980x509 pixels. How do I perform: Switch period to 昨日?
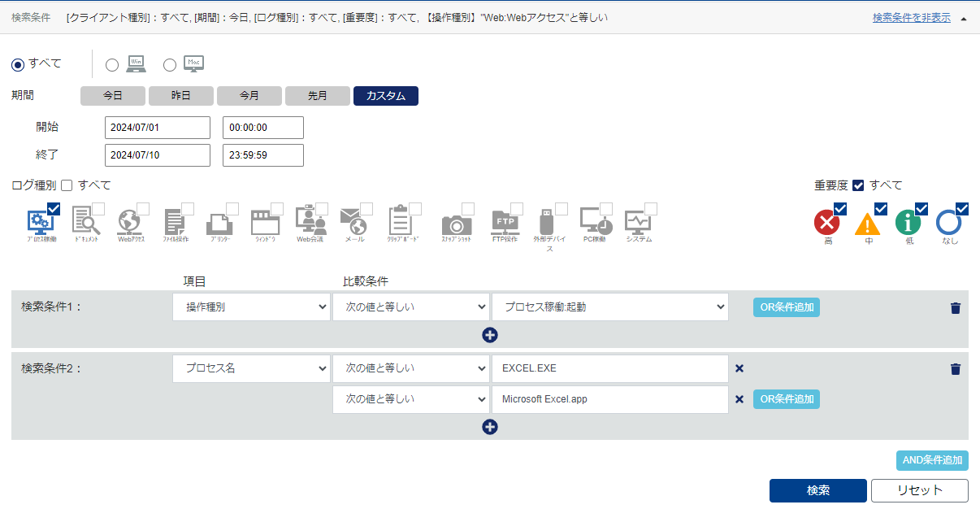pos(181,96)
